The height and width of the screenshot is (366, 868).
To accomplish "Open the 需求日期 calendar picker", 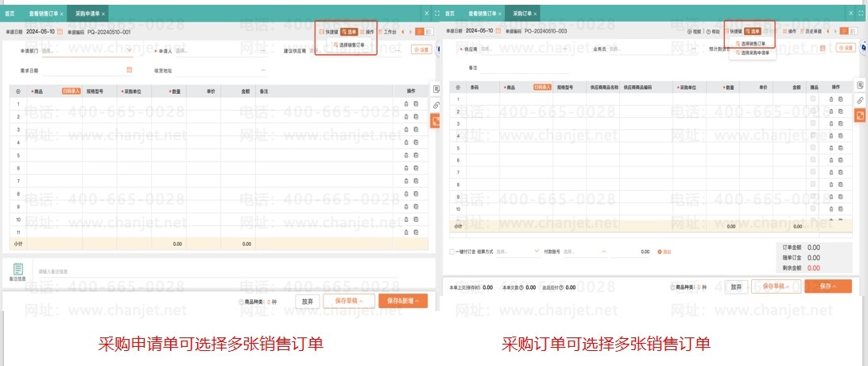I will pyautogui.click(x=129, y=69).
